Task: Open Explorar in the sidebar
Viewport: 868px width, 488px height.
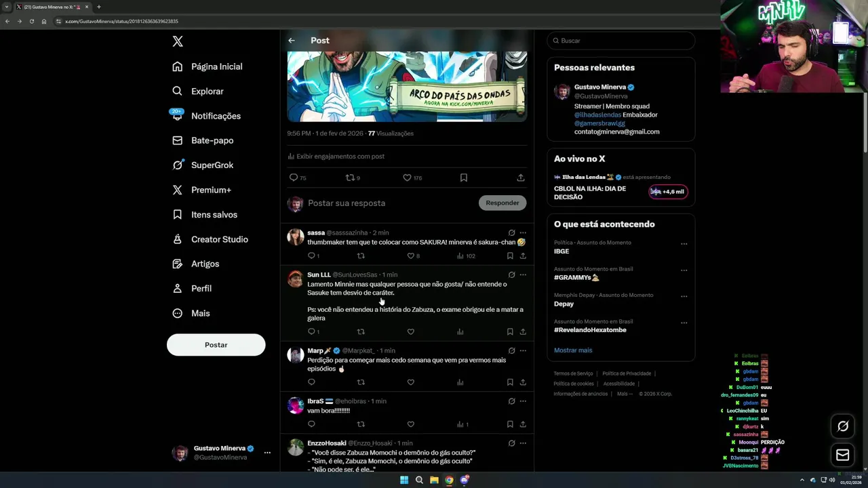Action: [198, 91]
